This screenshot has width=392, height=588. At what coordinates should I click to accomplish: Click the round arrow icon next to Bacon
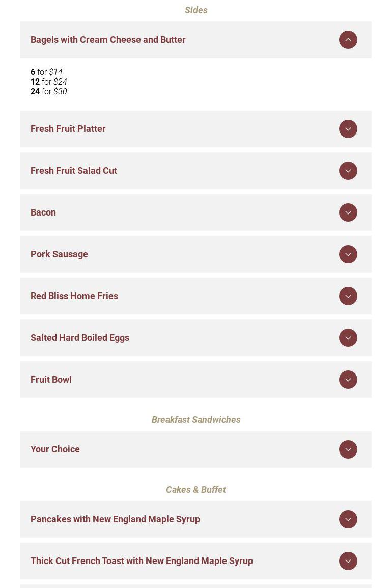348,212
